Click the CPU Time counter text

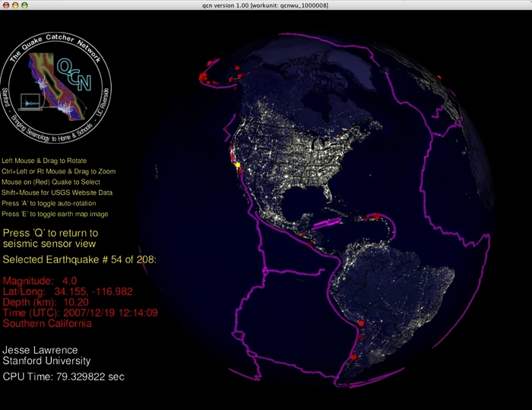pos(64,377)
